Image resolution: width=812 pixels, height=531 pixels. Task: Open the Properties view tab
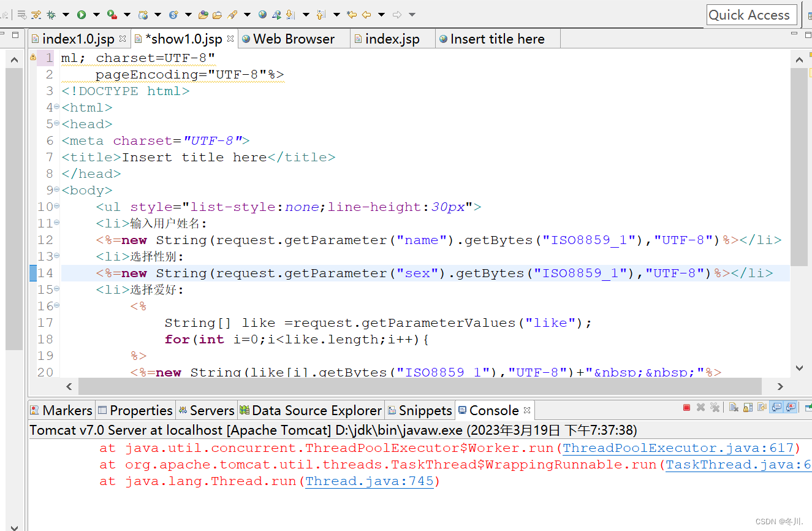click(135, 410)
